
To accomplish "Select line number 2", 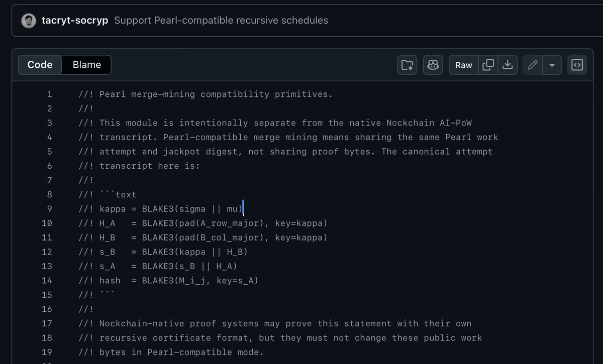I will click(x=49, y=108).
